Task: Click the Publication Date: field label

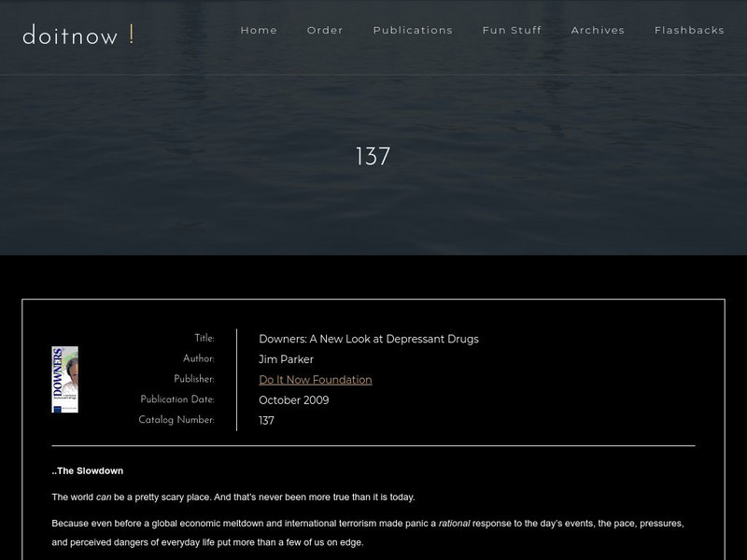Action: (176, 399)
